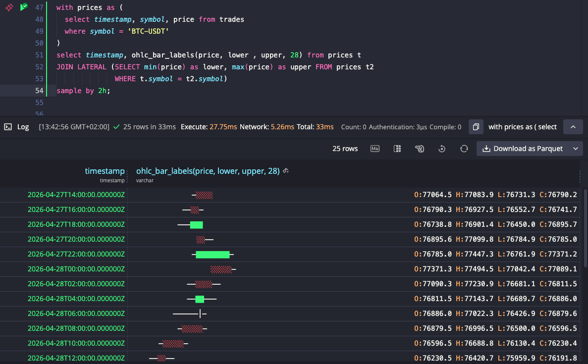Toggle the grid column freeze layout icon
Viewport: 588px width, 364px height.
point(397,149)
